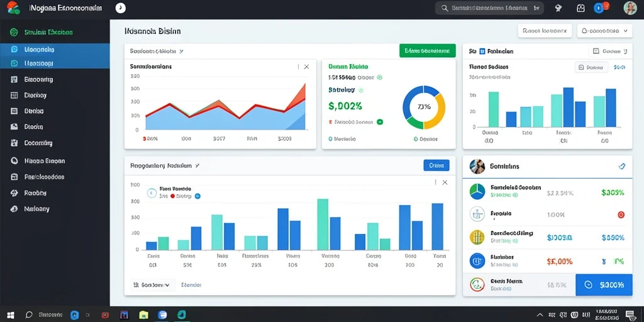644x322 pixels.
Task: Open the dropdown below the bar chart
Action: pos(153,285)
